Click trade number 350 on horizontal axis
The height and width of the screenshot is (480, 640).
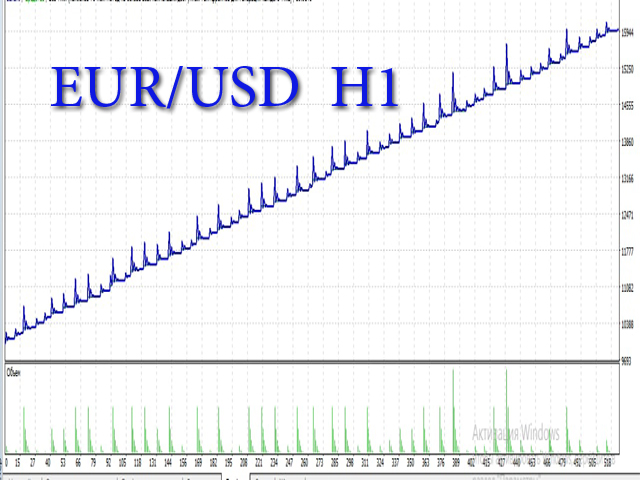(410, 463)
